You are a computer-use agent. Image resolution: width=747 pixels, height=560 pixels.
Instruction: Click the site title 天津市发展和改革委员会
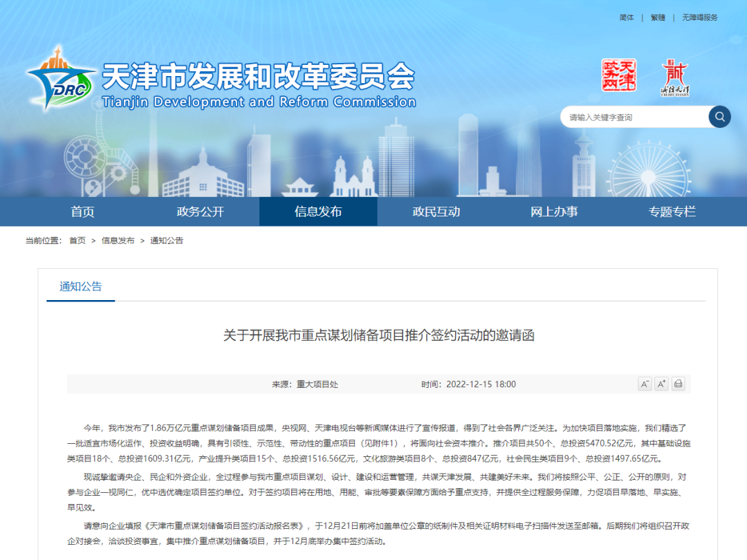[x=259, y=76]
